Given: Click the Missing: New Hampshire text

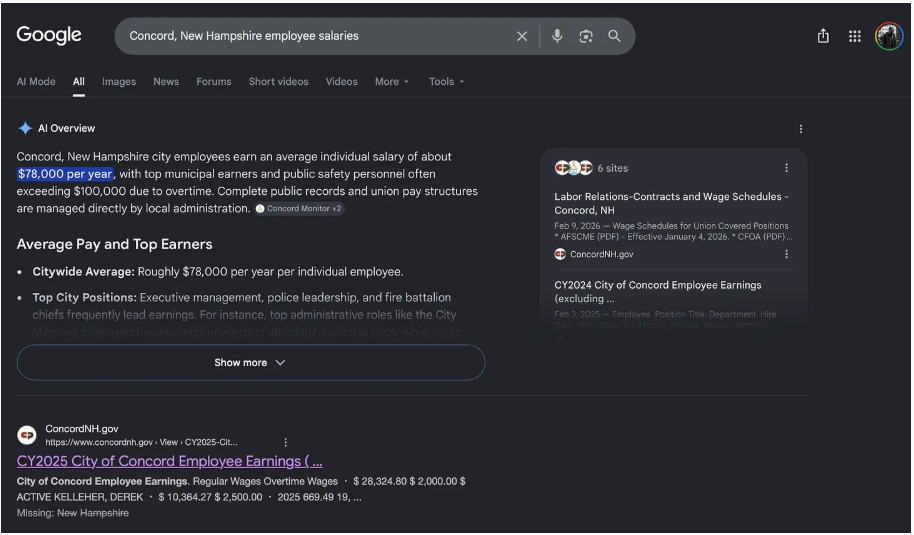Looking at the screenshot, I should [73, 513].
